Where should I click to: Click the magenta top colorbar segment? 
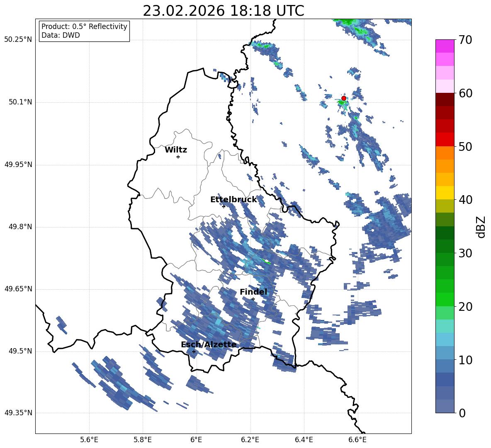click(x=445, y=46)
